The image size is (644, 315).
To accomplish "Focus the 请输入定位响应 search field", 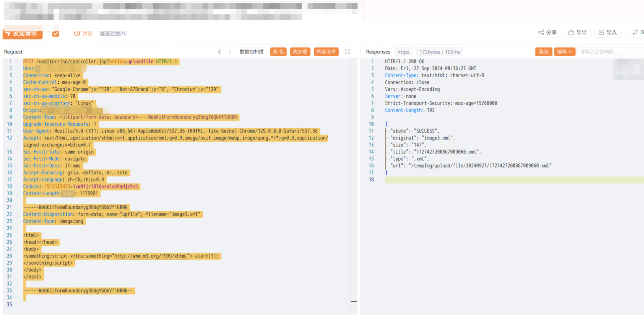I will pos(610,52).
